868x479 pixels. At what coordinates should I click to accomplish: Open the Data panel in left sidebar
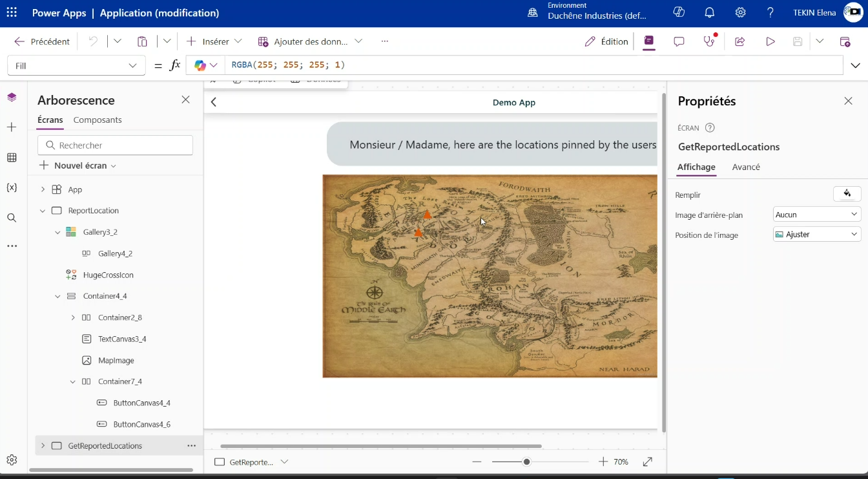click(x=12, y=158)
